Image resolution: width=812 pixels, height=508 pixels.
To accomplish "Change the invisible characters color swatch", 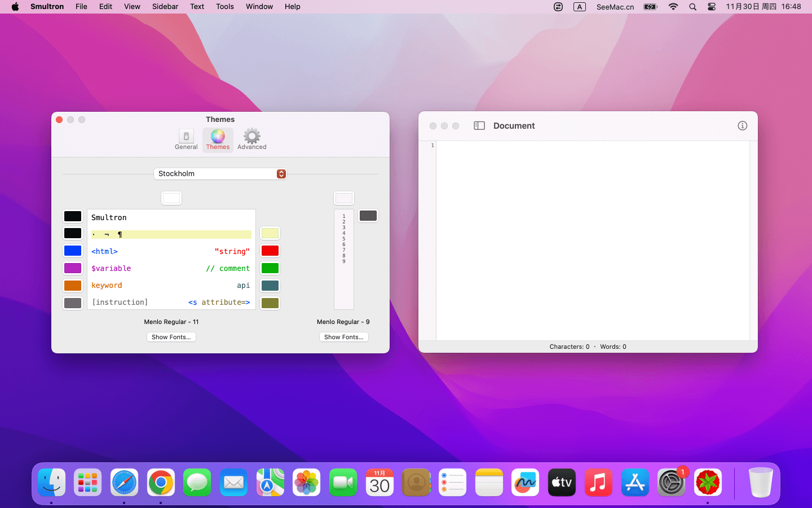I will tap(73, 233).
